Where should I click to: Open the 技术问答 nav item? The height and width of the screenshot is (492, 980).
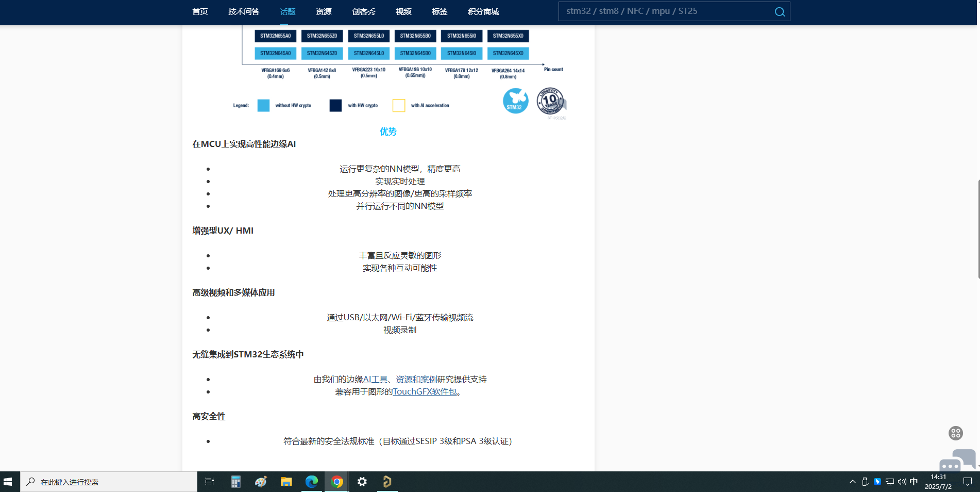244,11
